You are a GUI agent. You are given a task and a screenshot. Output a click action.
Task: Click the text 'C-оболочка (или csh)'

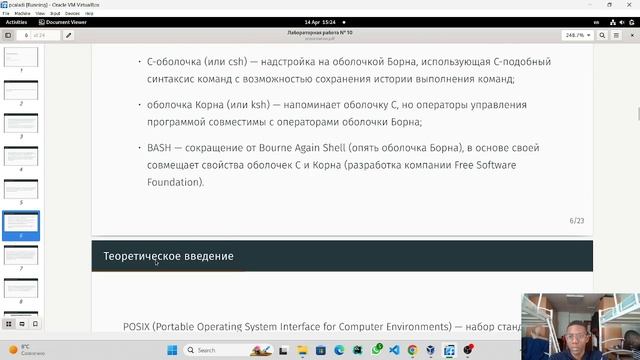click(197, 62)
